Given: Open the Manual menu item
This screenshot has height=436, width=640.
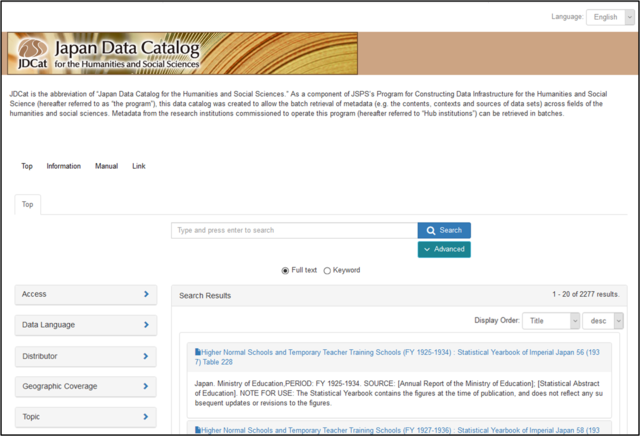Looking at the screenshot, I should (107, 166).
